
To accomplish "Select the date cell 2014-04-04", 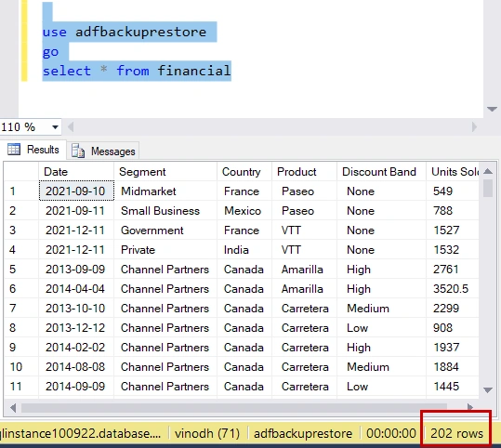I will pos(76,288).
